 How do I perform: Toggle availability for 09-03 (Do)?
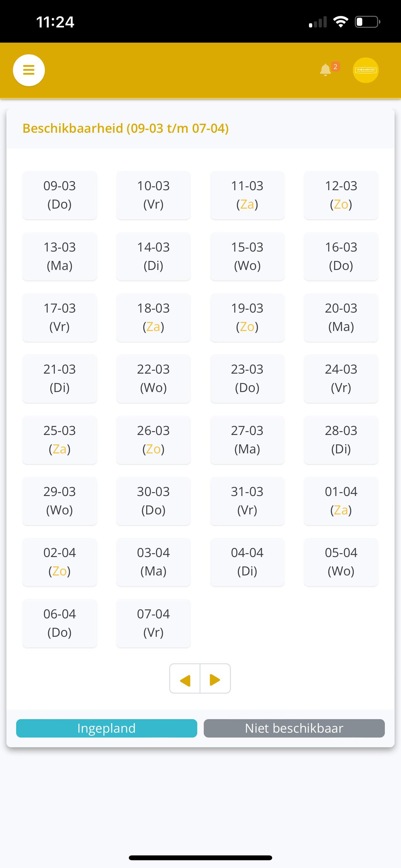(x=60, y=195)
